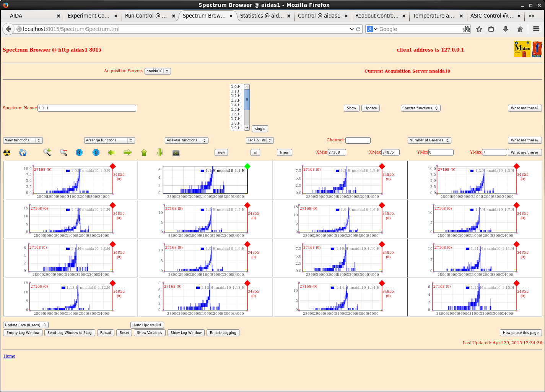The image size is (545, 392).
Task: Switch to Experiment Co... tab
Action: point(92,16)
